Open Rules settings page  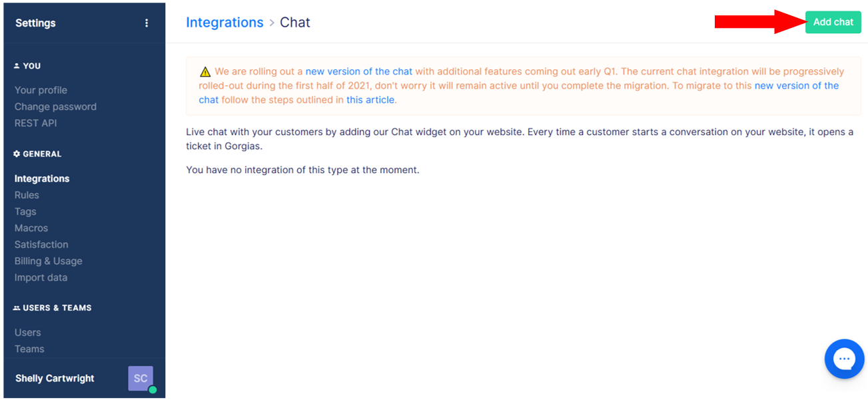(x=27, y=195)
